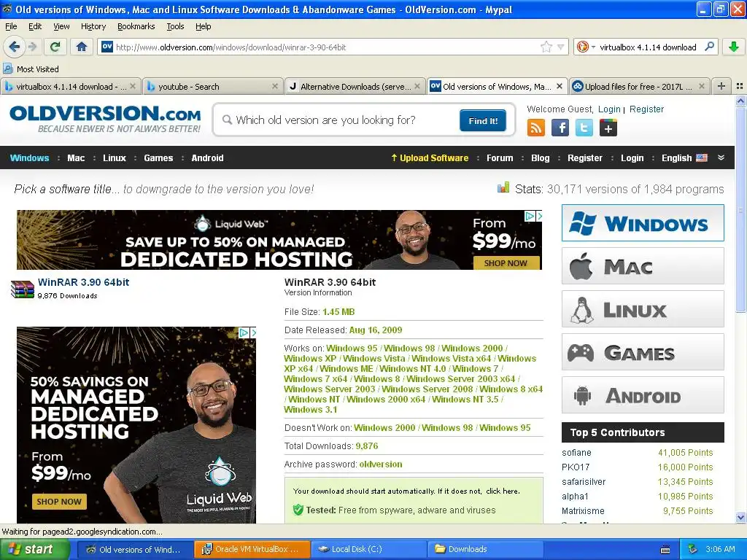Switch to the Upload files for free tab
The width and height of the screenshot is (747, 560).
click(640, 87)
